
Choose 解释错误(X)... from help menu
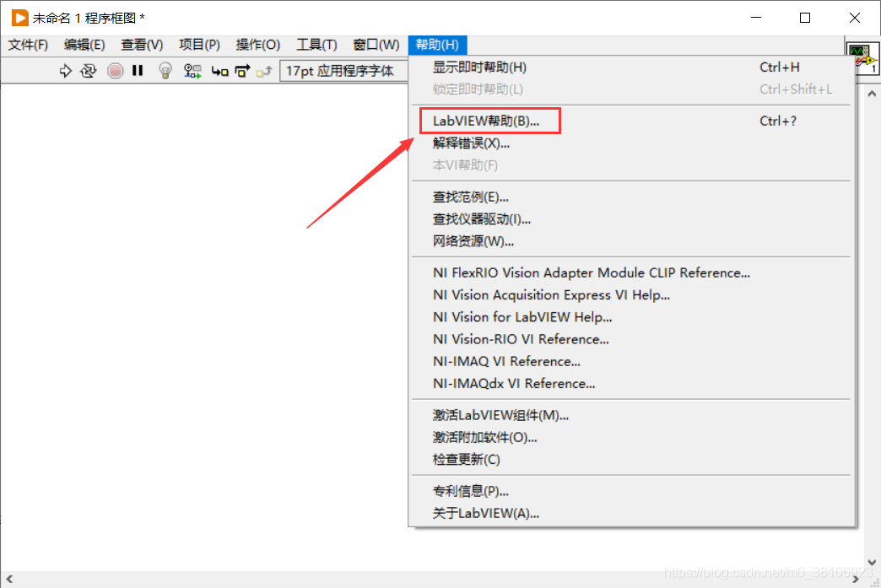coord(631,143)
